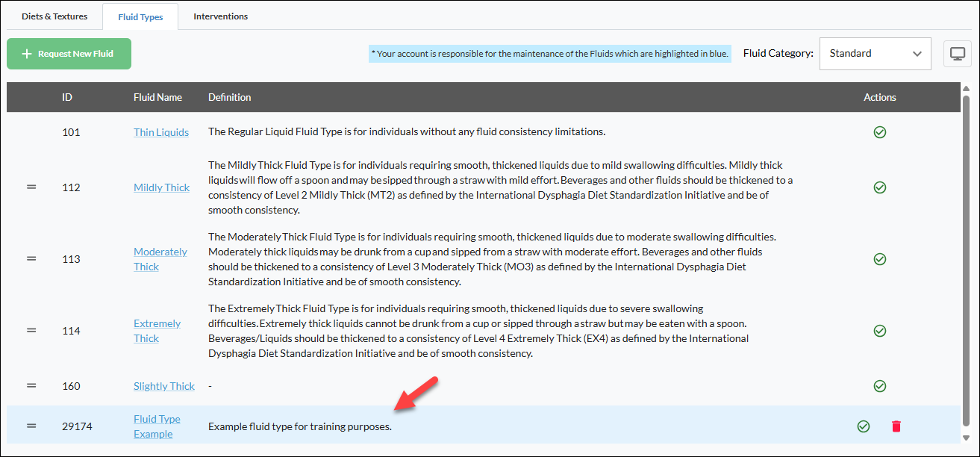
Task: Click ID cell 113
Action: (71, 259)
